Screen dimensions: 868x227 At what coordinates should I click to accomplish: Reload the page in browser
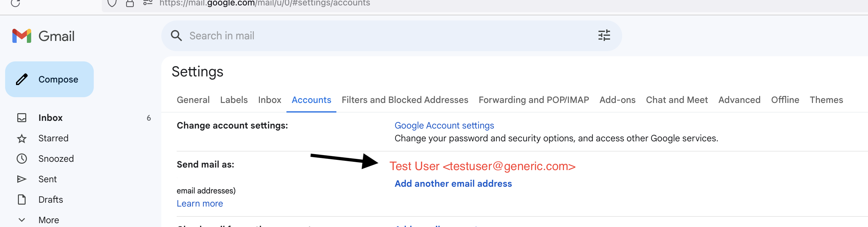click(x=15, y=3)
